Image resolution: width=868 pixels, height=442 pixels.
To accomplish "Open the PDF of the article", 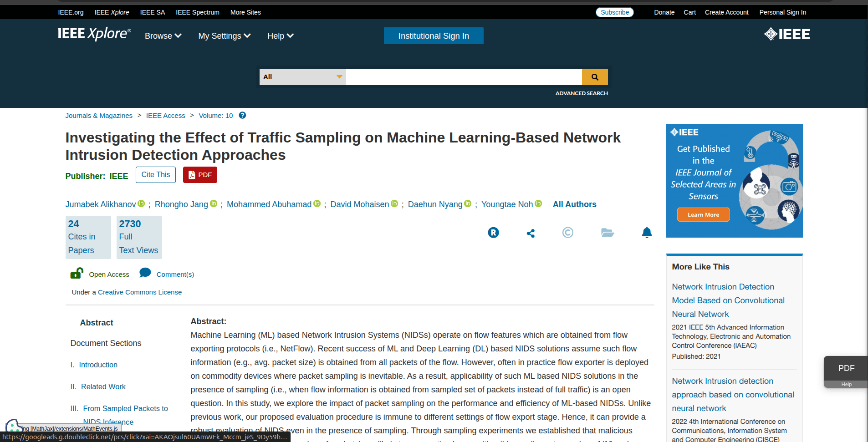I will pyautogui.click(x=199, y=174).
